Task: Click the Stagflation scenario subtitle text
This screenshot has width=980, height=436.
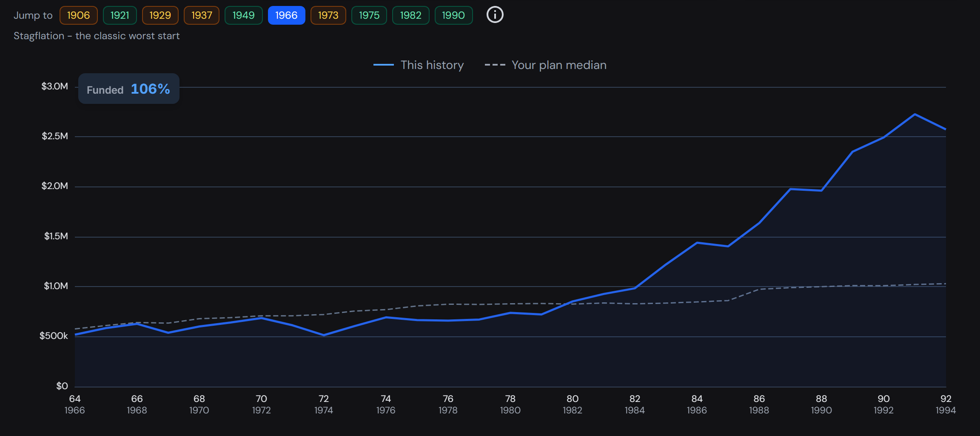Action: [x=97, y=36]
